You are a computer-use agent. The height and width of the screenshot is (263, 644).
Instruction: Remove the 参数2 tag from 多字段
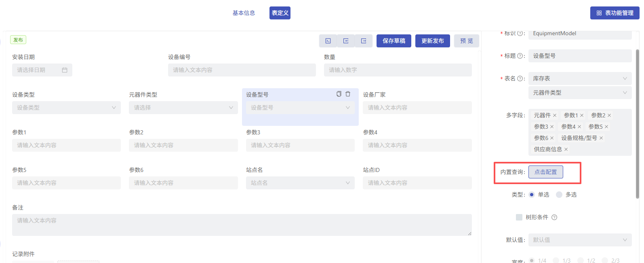(x=609, y=115)
